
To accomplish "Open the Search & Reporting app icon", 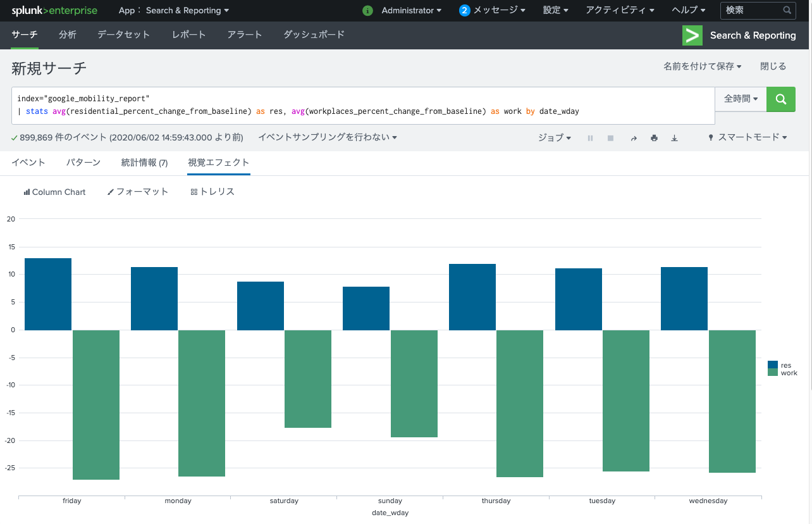I will 692,35.
